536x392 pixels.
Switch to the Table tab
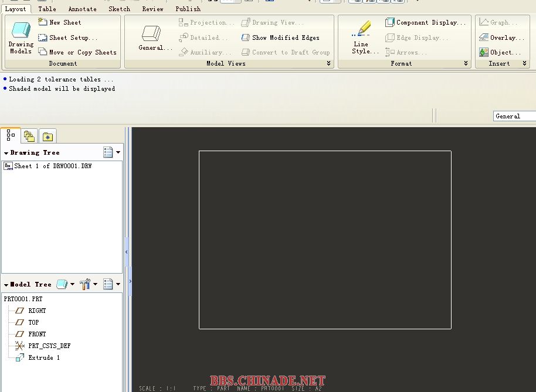(x=47, y=9)
